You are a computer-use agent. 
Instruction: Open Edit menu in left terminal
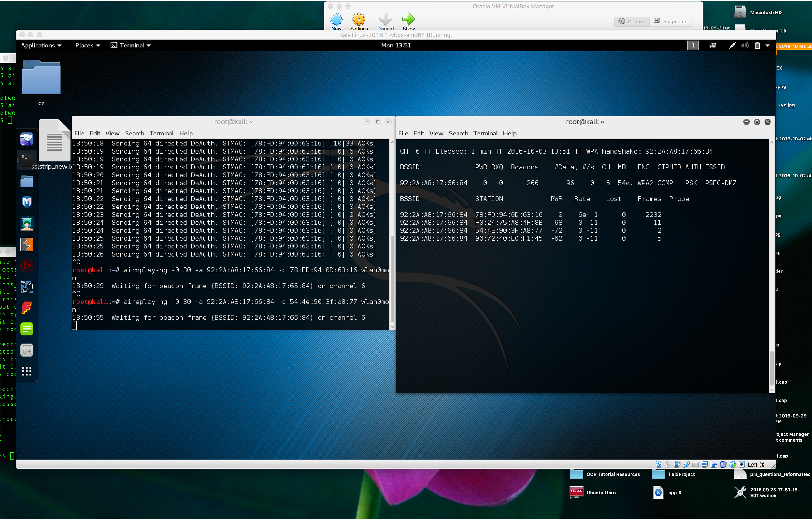pyautogui.click(x=95, y=134)
